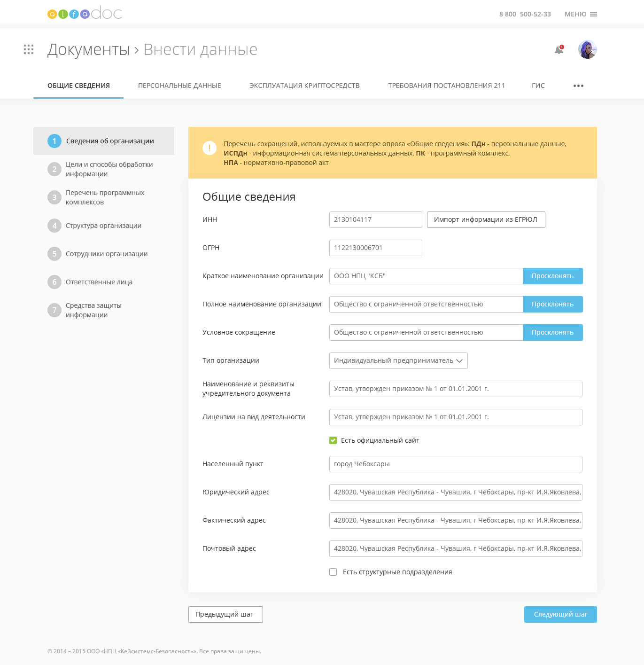The image size is (644, 665).
Task: Click the user avatar picture
Action: click(x=587, y=49)
